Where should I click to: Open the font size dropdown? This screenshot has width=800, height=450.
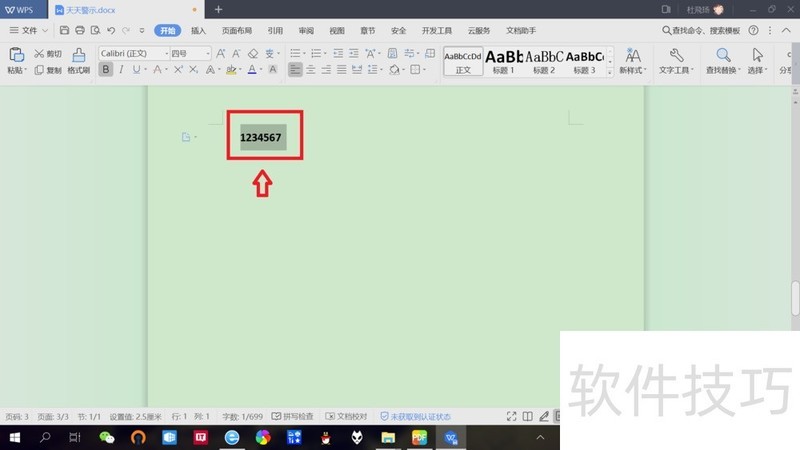click(x=190, y=53)
